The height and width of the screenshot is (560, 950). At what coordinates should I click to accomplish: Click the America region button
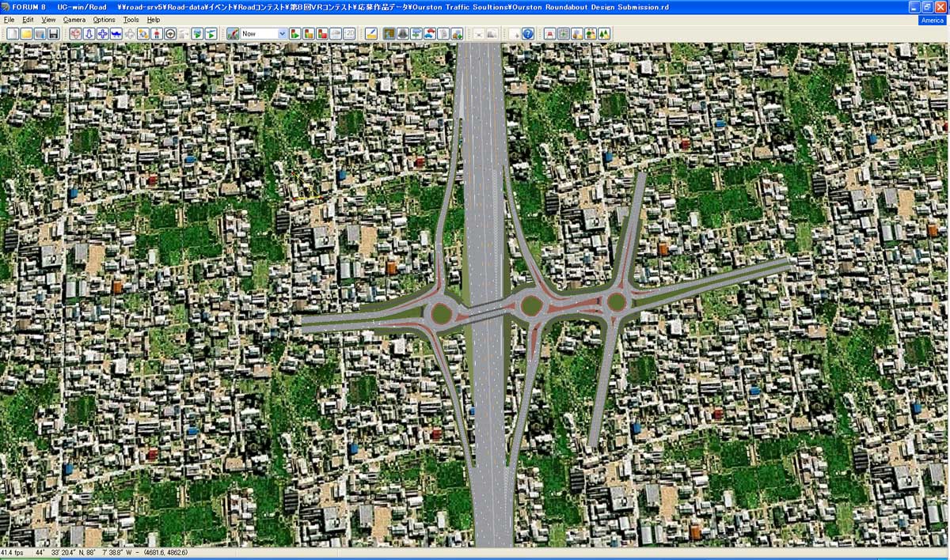(x=932, y=20)
